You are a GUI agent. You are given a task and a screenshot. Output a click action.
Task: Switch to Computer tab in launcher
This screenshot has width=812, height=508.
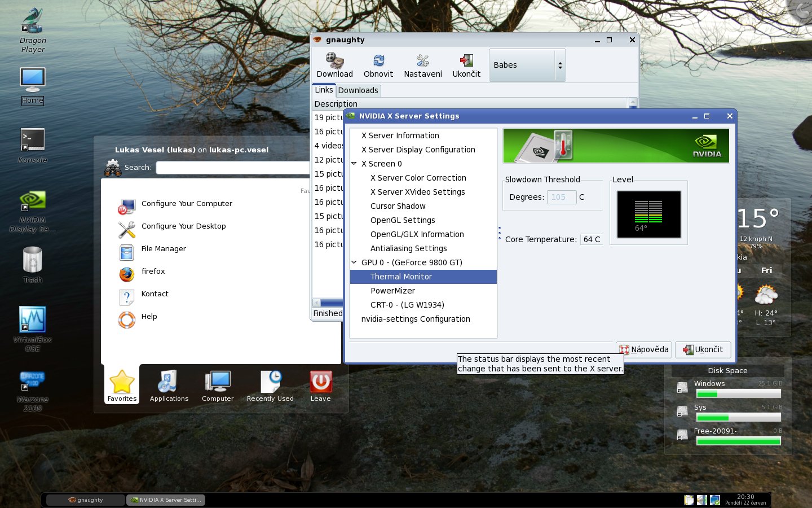pyautogui.click(x=218, y=386)
